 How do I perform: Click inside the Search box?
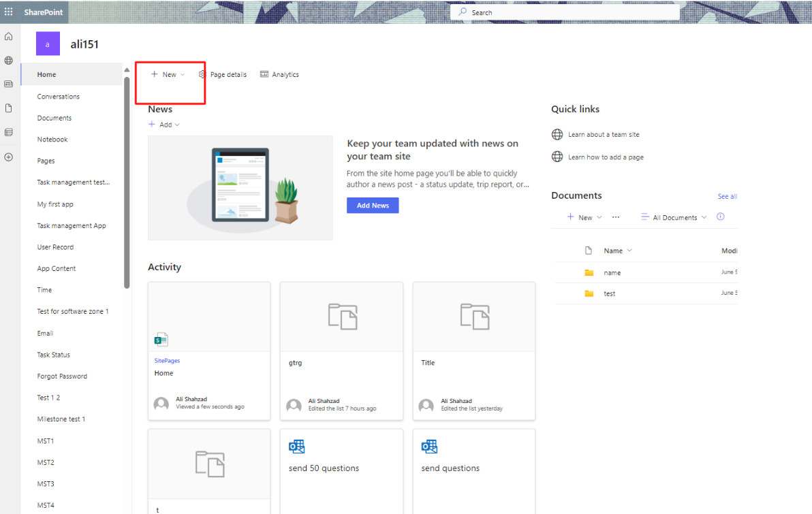pyautogui.click(x=564, y=12)
